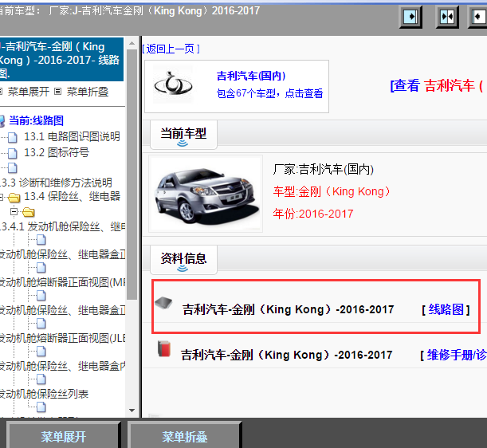
Task: Select 13.4 保险丝、继电器 tree folder
Action: pos(72,196)
